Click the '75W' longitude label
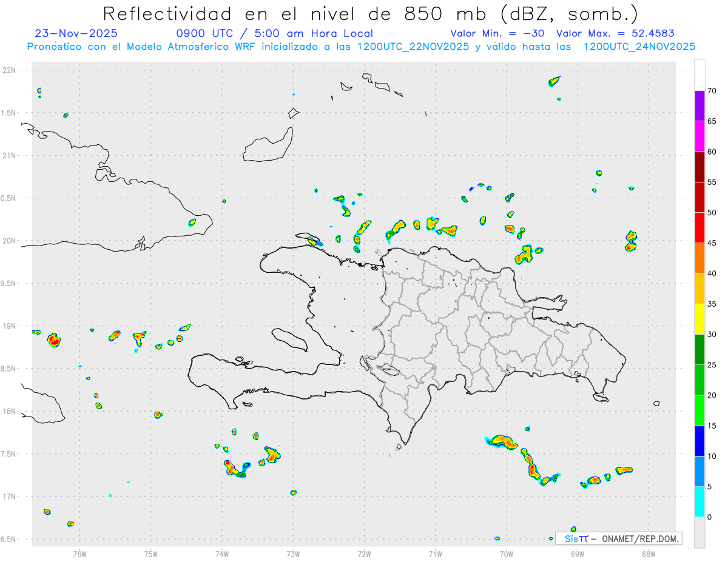Screen dimensions: 728x562 pos(151,553)
